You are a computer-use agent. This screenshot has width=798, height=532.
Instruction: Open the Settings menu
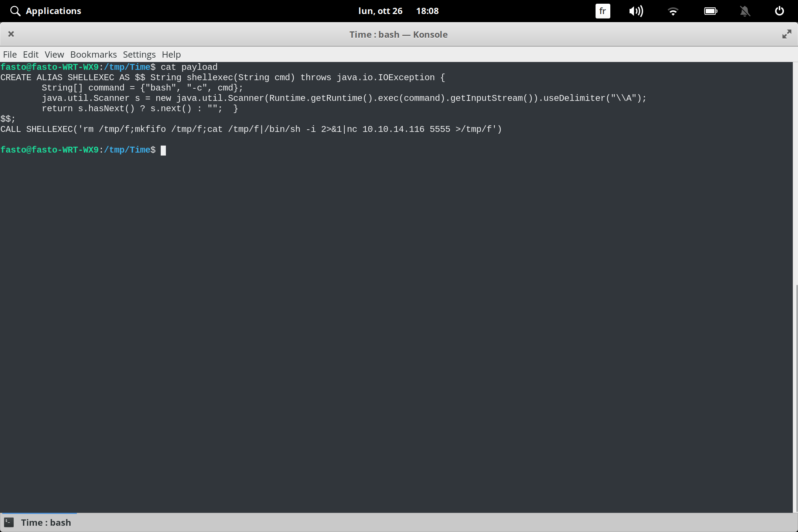tap(139, 54)
